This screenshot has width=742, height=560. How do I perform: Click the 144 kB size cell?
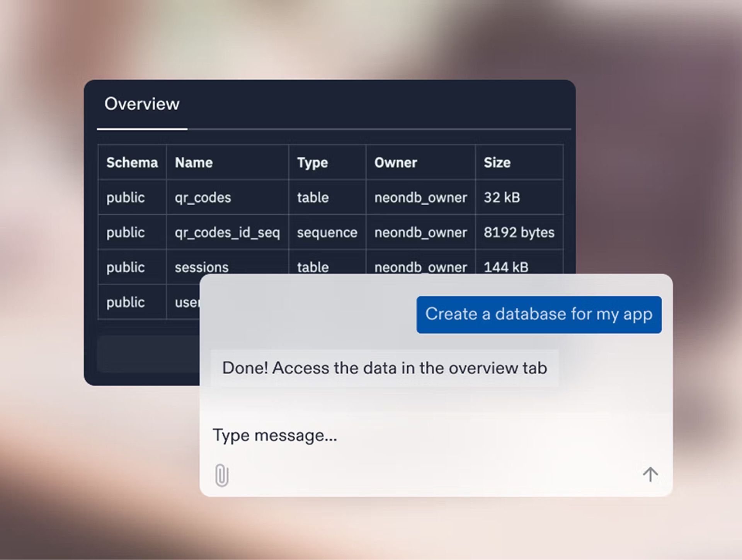tap(506, 267)
